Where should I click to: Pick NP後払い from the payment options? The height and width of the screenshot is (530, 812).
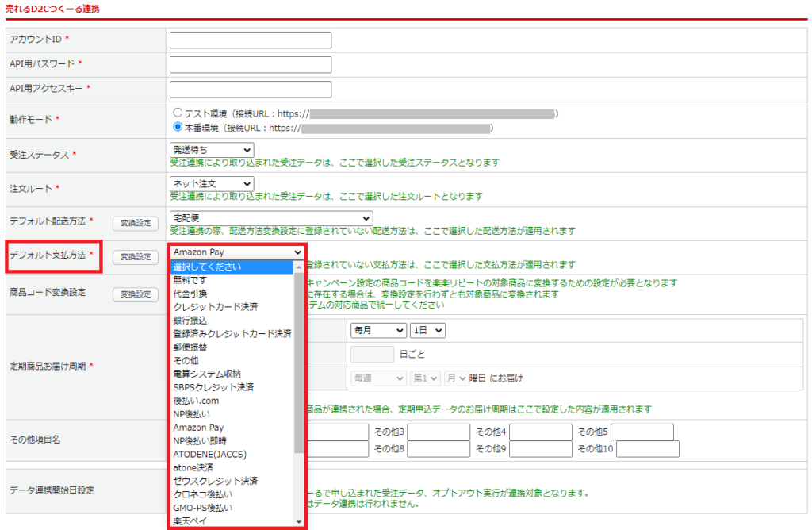[x=190, y=414]
